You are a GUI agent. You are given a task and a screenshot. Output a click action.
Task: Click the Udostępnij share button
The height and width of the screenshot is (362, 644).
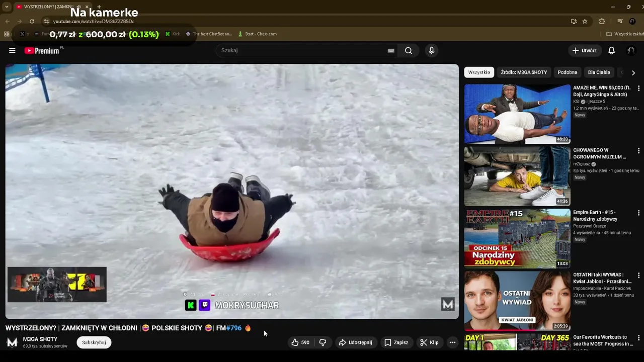(x=355, y=342)
